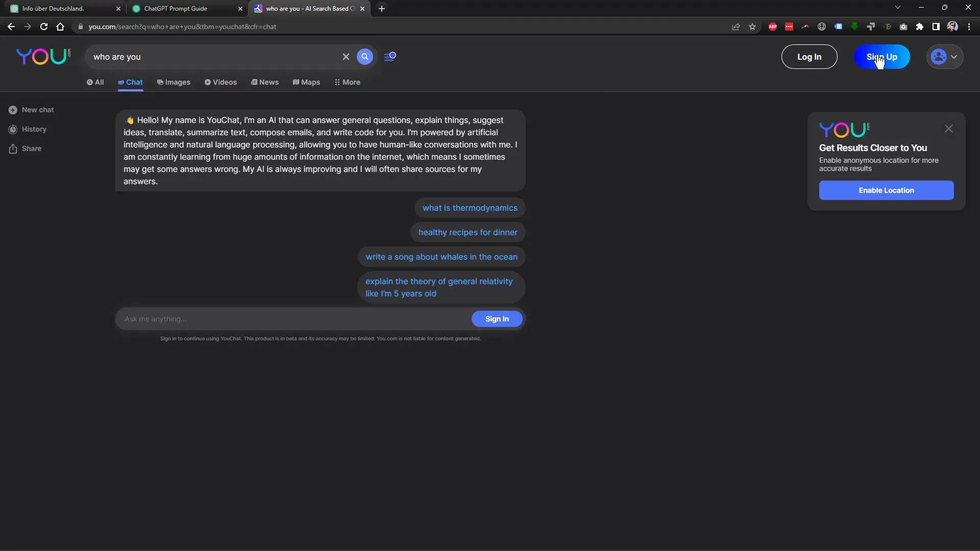Enable location for more accurate results

click(887, 190)
